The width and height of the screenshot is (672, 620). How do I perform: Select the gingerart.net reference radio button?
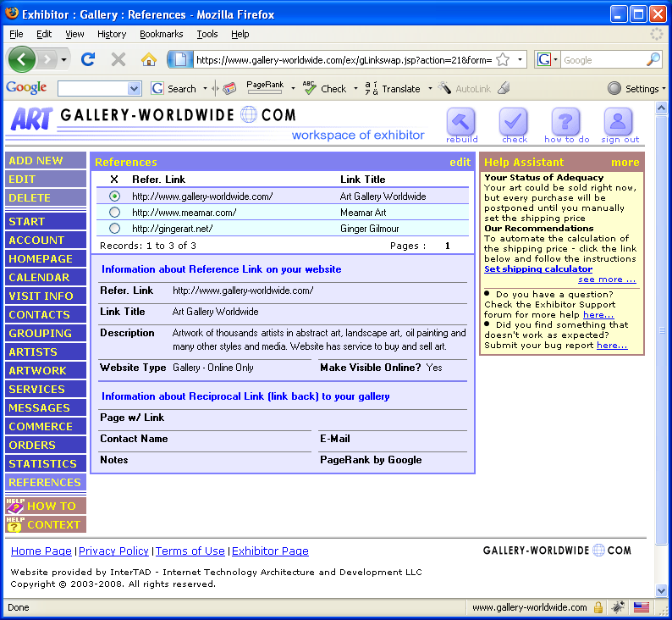tap(114, 229)
